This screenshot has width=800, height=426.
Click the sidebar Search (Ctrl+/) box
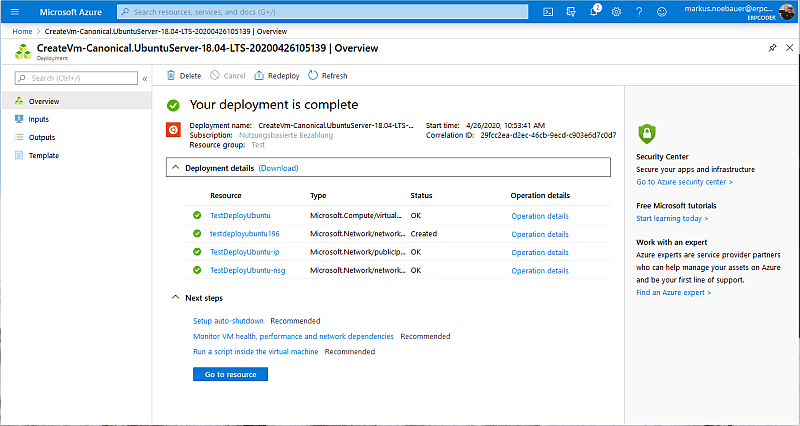(77, 78)
